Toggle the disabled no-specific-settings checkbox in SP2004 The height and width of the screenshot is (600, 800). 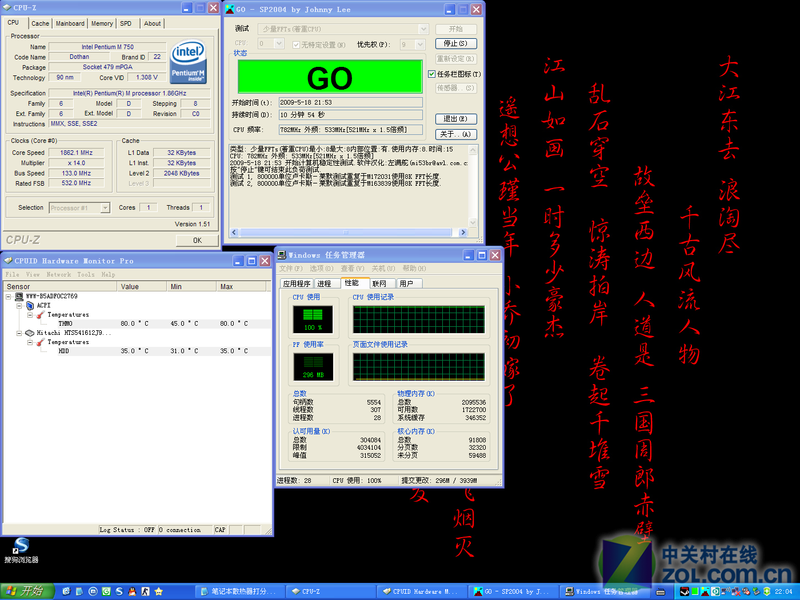(296, 45)
